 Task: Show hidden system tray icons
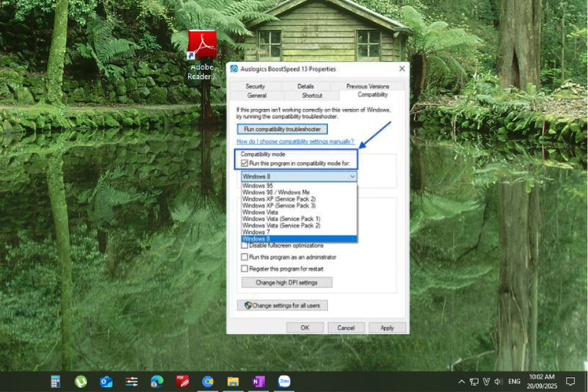[x=462, y=382]
